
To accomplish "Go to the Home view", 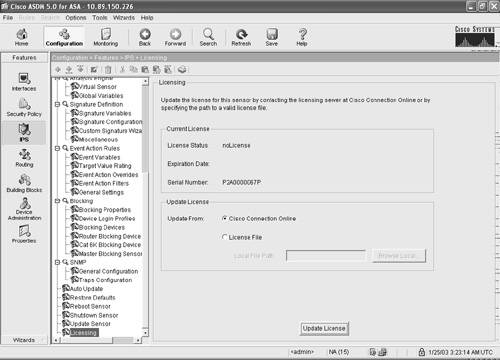I will (21, 37).
